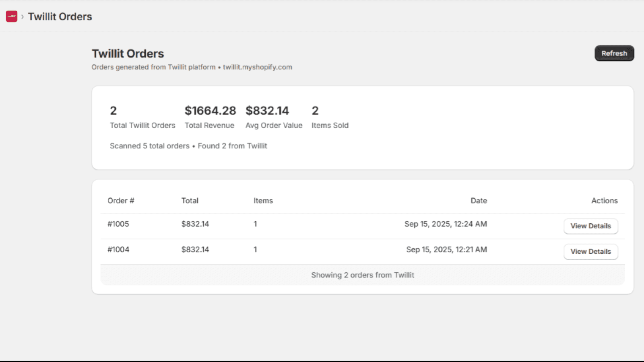
Task: Click the Date column header
Action: pos(479,201)
